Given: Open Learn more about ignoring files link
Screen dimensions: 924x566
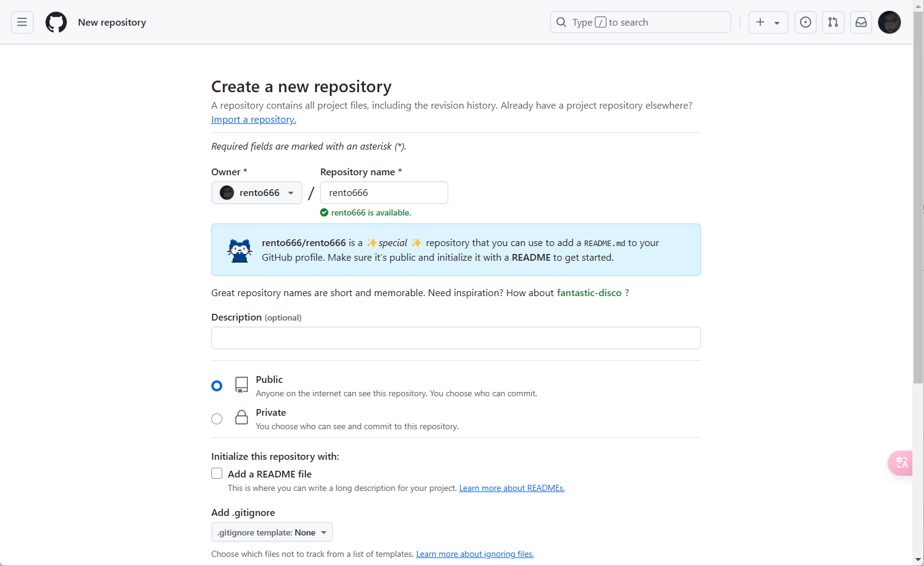Looking at the screenshot, I should 475,554.
